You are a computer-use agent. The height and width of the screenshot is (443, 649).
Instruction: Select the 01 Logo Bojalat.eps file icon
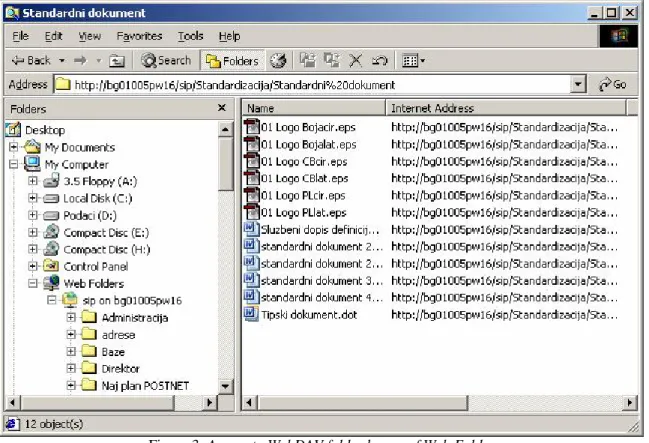pos(251,144)
